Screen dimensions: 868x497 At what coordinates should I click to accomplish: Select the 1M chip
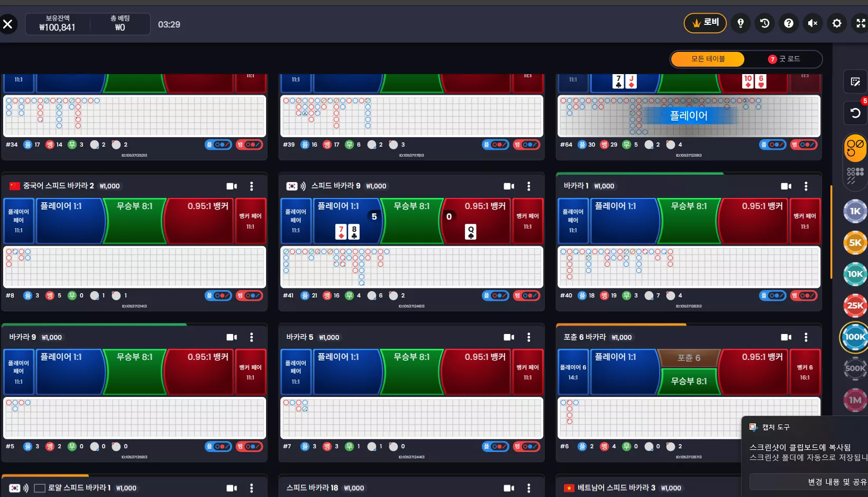855,400
